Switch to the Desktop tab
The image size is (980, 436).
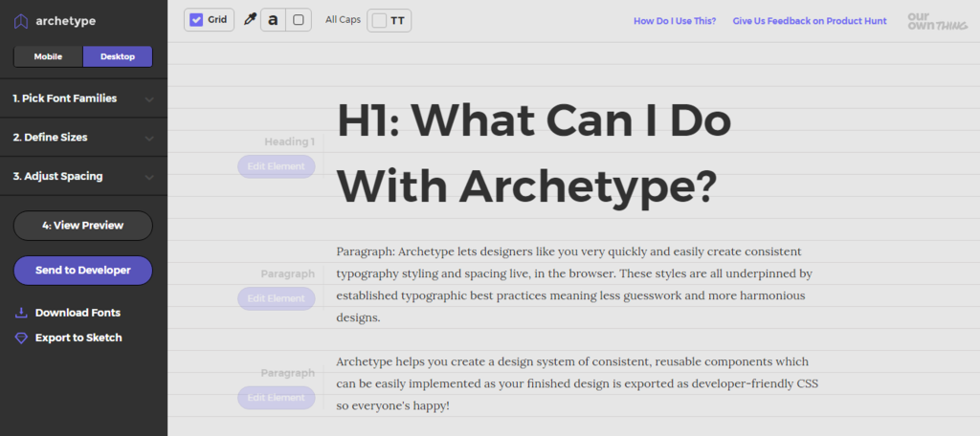tap(118, 56)
